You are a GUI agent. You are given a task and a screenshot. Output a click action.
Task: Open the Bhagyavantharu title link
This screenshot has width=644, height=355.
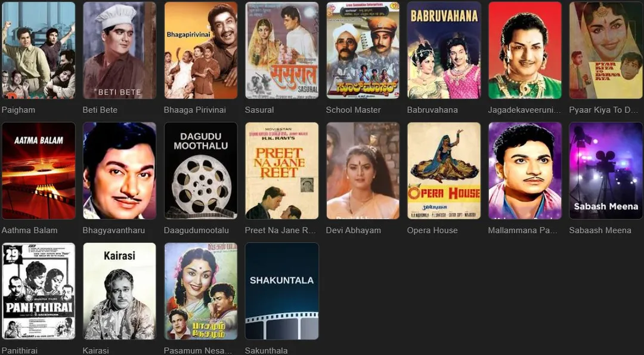(114, 230)
